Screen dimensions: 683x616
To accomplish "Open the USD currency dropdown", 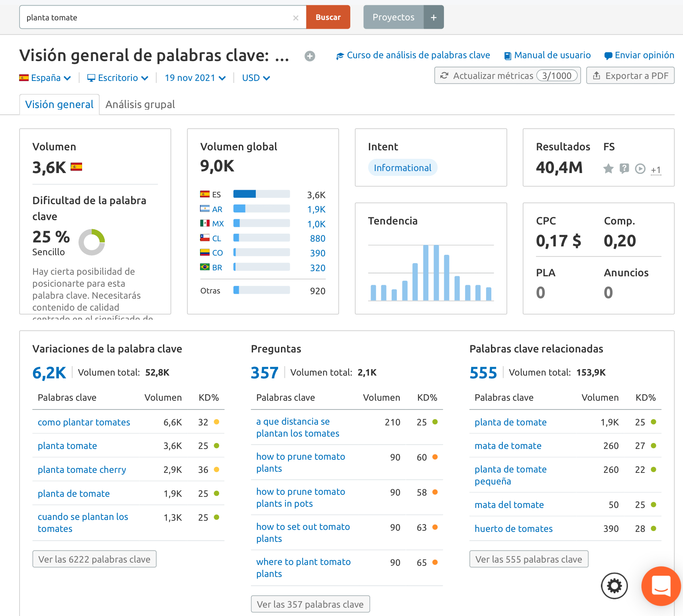I will (x=256, y=78).
